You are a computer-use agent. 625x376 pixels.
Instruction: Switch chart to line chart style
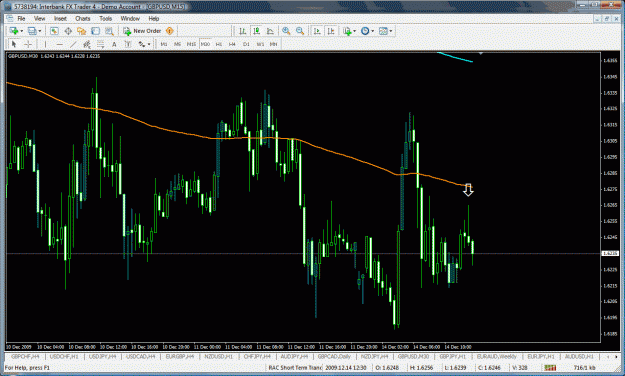tap(270, 31)
